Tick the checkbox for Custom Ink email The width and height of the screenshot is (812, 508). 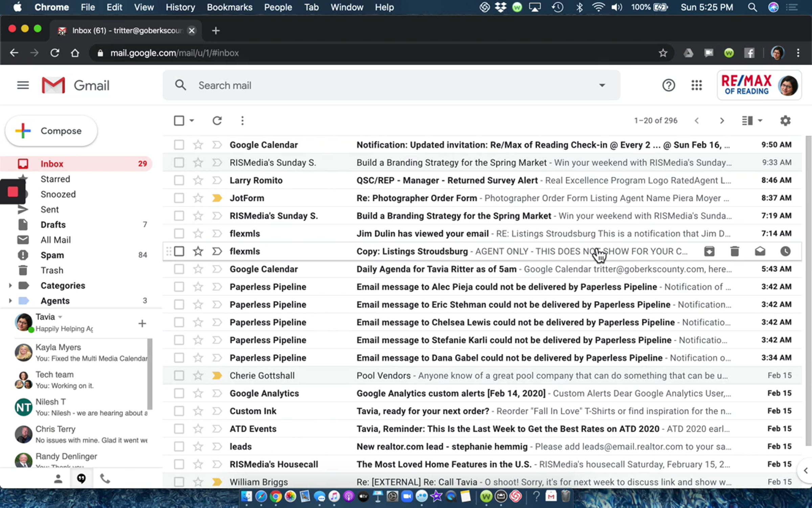pos(179,411)
